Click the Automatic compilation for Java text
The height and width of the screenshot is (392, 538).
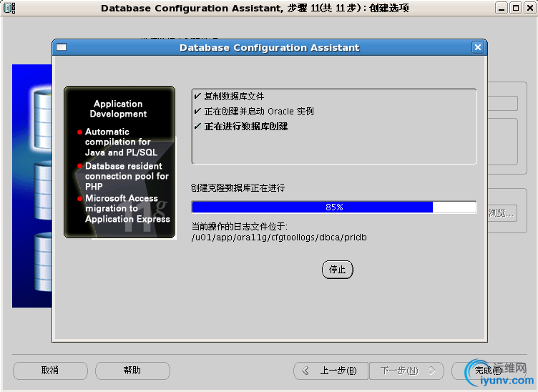click(x=121, y=142)
